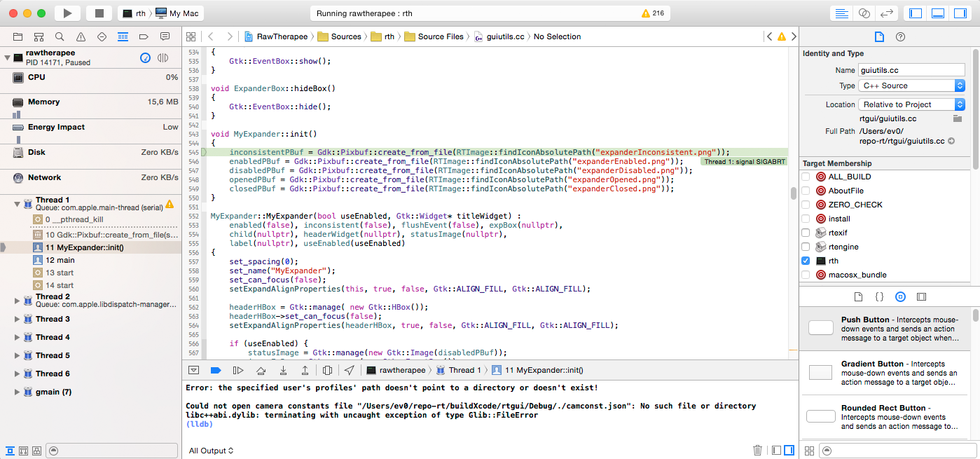Step out of the current function
This screenshot has width=980, height=459.
pos(305,370)
